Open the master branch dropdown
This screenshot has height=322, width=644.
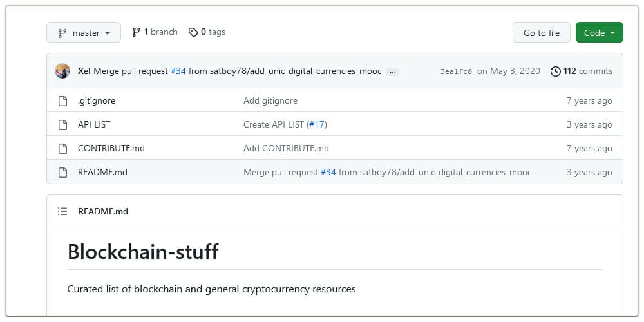coord(84,32)
